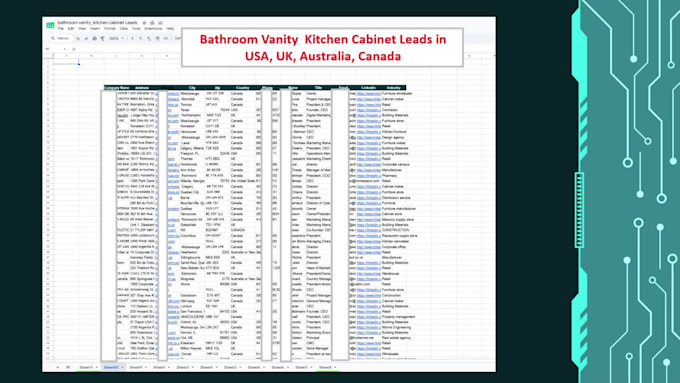Open the Format menu
The width and height of the screenshot is (680, 383).
coord(110,29)
